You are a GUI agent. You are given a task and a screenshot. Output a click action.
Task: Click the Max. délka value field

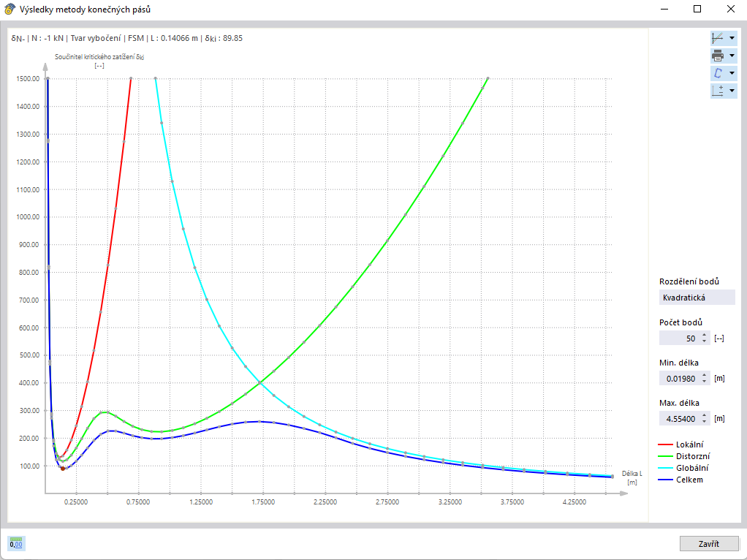point(679,418)
